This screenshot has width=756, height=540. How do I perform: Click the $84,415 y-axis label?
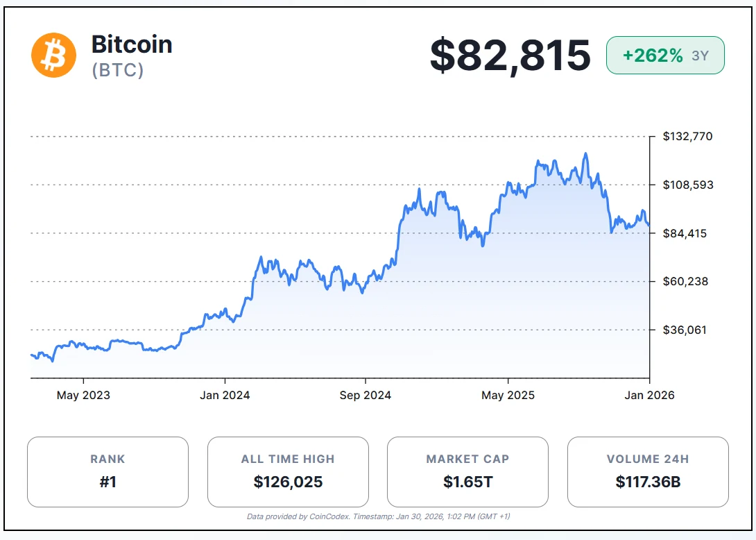(685, 233)
